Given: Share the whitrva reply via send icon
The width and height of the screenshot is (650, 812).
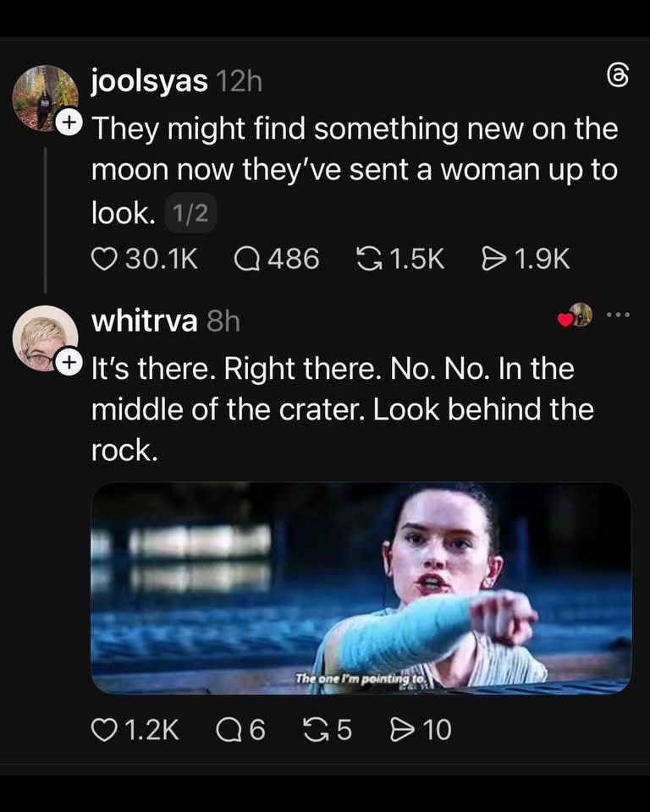Looking at the screenshot, I should pyautogui.click(x=397, y=729).
